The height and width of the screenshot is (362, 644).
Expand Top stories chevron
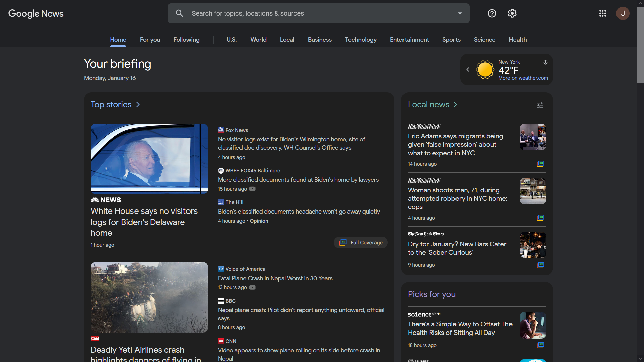pyautogui.click(x=138, y=105)
